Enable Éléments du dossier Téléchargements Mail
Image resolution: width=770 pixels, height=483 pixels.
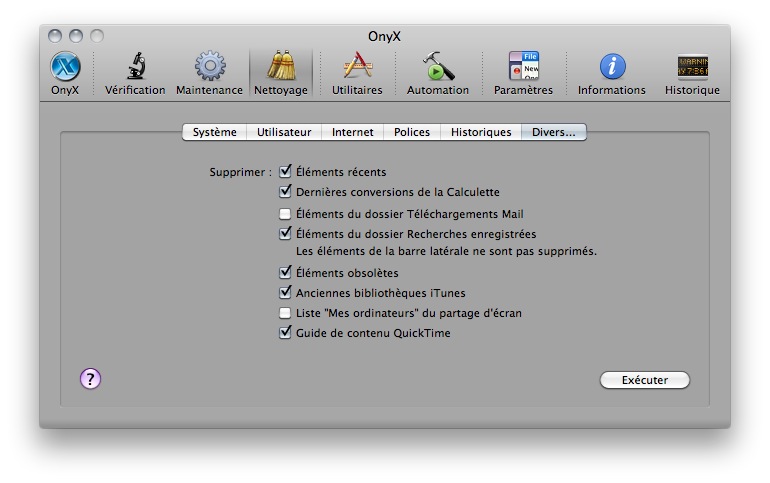(285, 214)
